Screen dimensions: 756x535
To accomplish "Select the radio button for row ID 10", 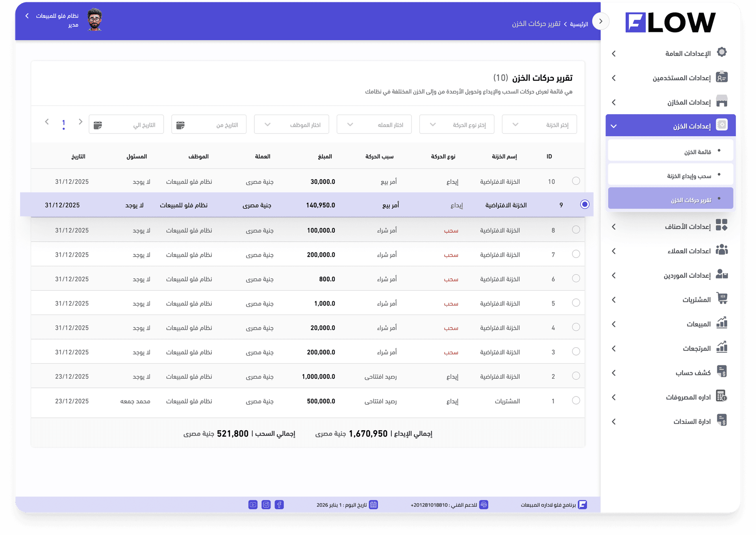I will (x=576, y=181).
